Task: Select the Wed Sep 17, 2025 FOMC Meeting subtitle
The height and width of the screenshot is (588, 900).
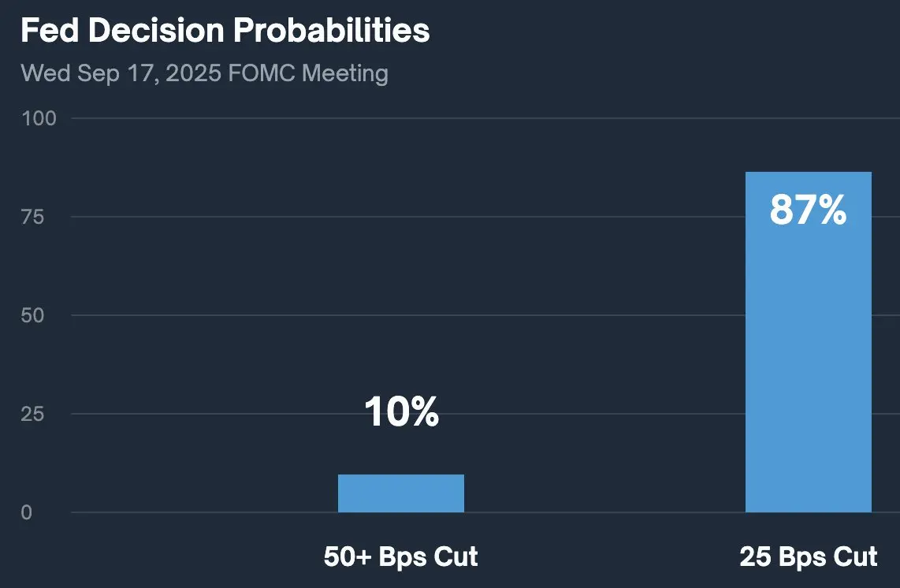Action: 204,73
